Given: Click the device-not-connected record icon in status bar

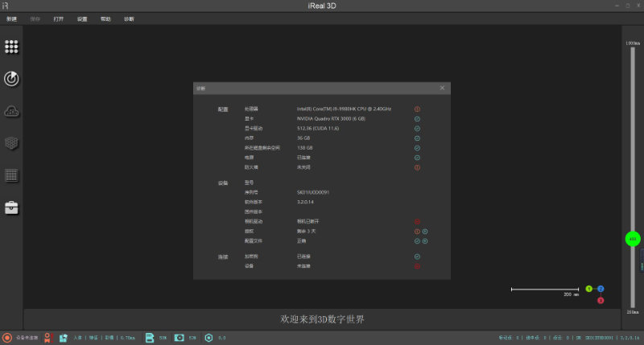Looking at the screenshot, I should click(7, 338).
